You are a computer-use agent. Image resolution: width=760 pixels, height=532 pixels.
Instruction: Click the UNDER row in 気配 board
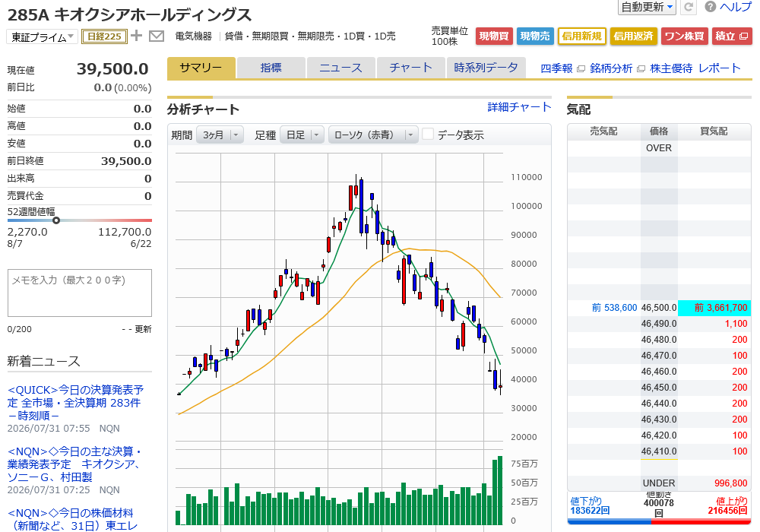[659, 483]
